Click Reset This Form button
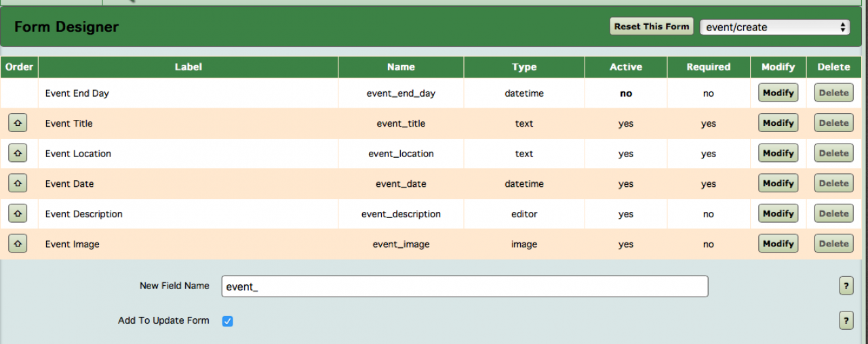 (651, 26)
